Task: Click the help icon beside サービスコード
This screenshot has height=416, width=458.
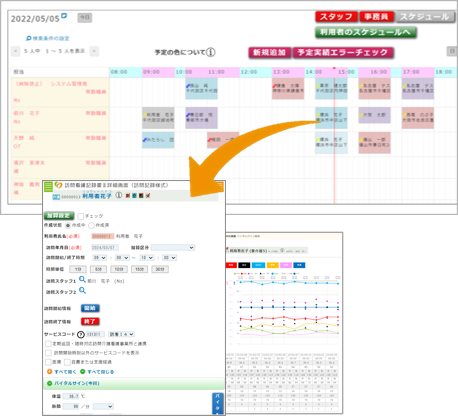Action: click(81, 334)
